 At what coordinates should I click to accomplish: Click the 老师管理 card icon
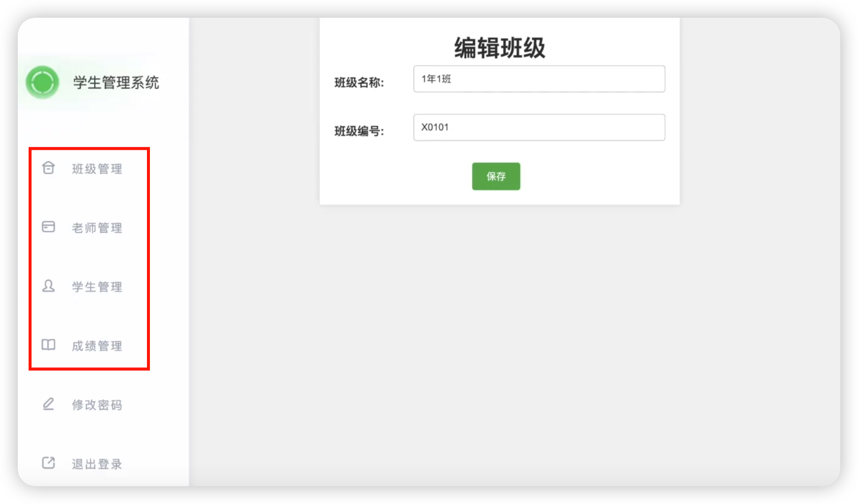pos(48,227)
